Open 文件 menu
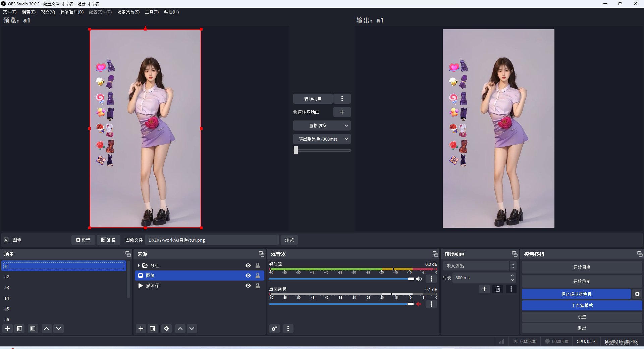 9,12
